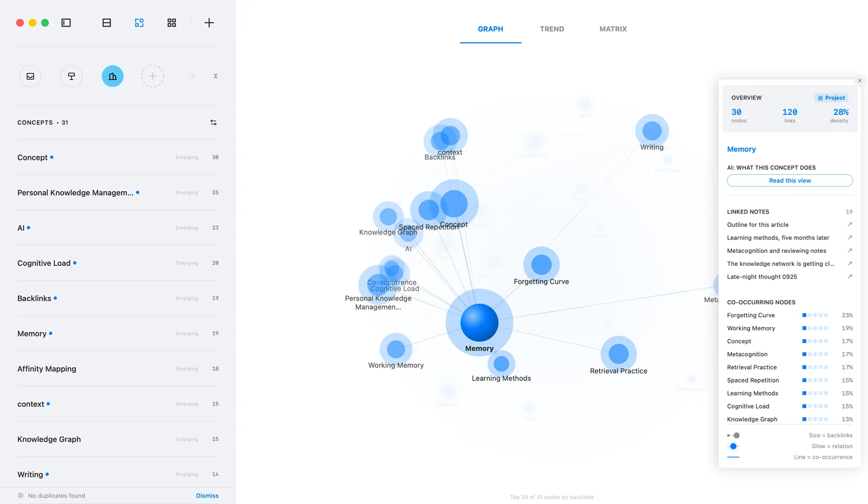Click the Memory concept heading link

(741, 149)
